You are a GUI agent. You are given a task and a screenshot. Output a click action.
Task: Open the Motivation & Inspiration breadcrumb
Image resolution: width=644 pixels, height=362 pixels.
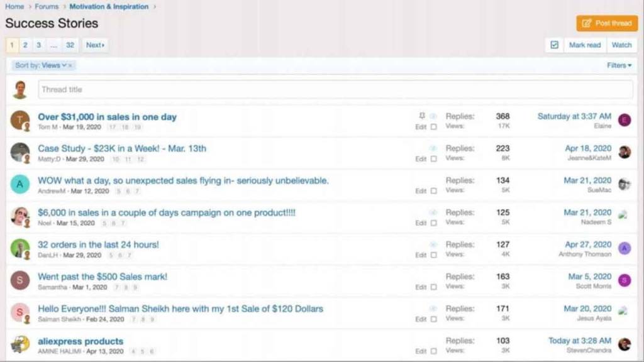(x=109, y=7)
